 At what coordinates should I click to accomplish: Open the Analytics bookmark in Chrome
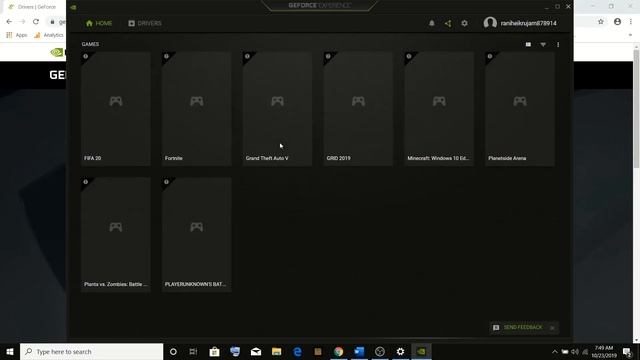[x=49, y=35]
